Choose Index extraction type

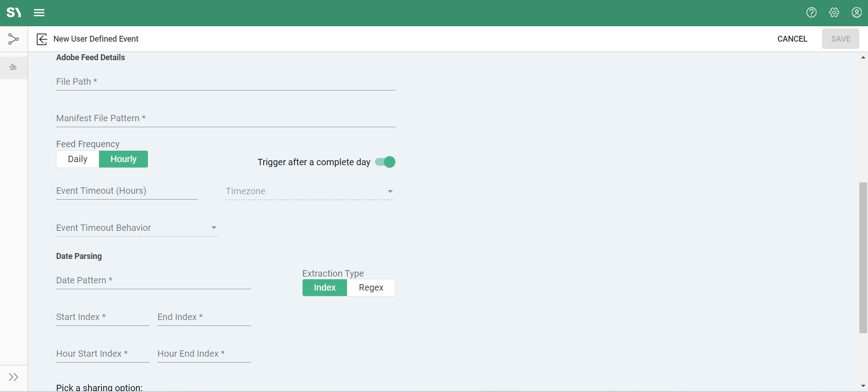click(325, 288)
